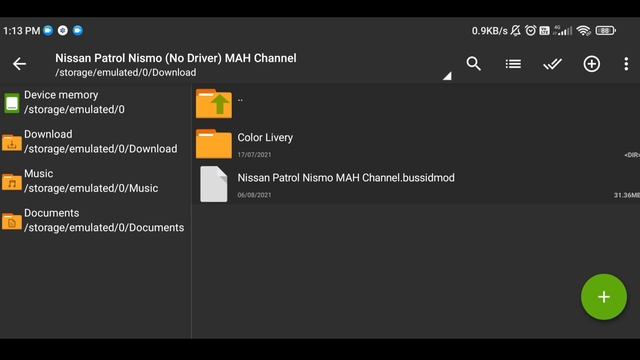Go to Download bookmark entry
Screen dimensions: 640x360
coord(96,142)
